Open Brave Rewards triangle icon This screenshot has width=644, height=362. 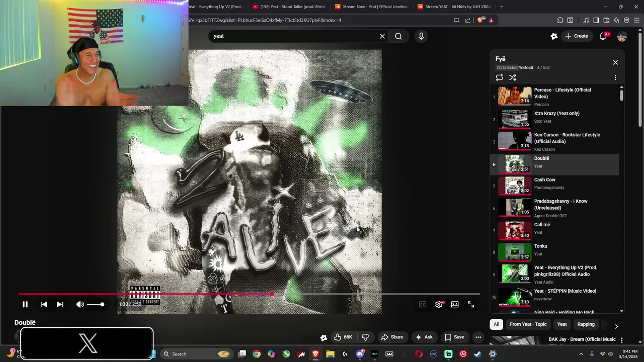point(491,20)
